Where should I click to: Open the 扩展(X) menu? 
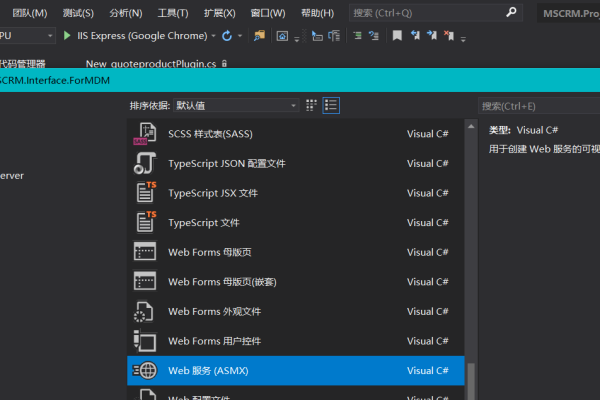(x=220, y=13)
